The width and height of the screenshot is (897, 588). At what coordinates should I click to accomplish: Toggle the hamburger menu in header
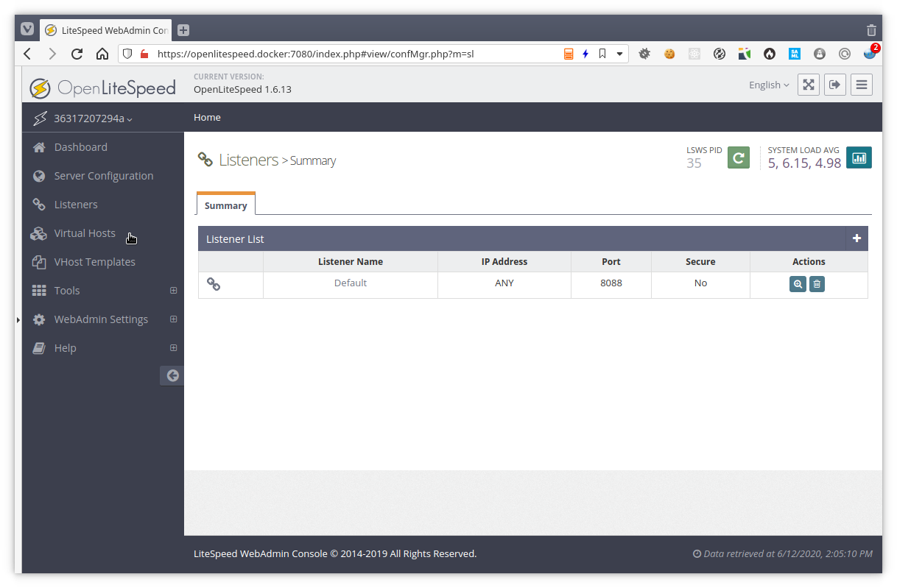click(x=862, y=85)
